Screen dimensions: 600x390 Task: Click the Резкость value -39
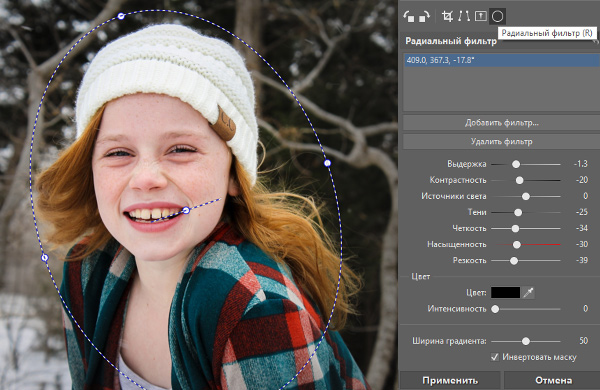click(x=581, y=260)
